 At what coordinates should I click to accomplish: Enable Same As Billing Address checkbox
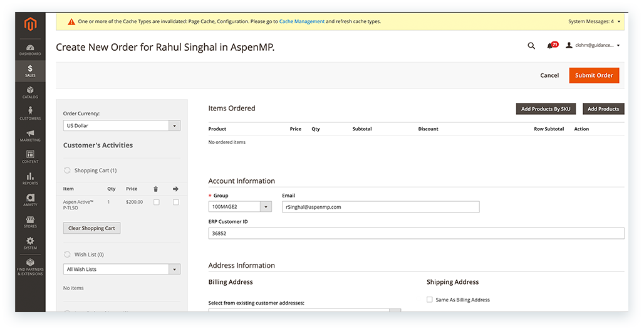[430, 300]
